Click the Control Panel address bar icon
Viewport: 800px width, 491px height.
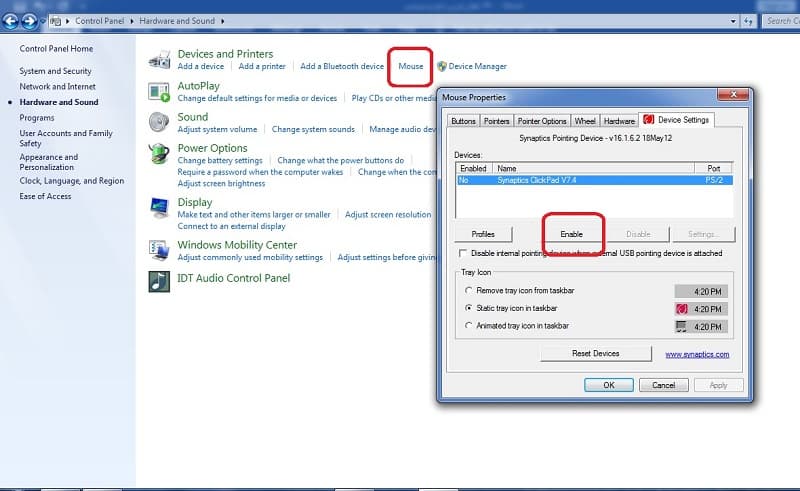point(56,21)
